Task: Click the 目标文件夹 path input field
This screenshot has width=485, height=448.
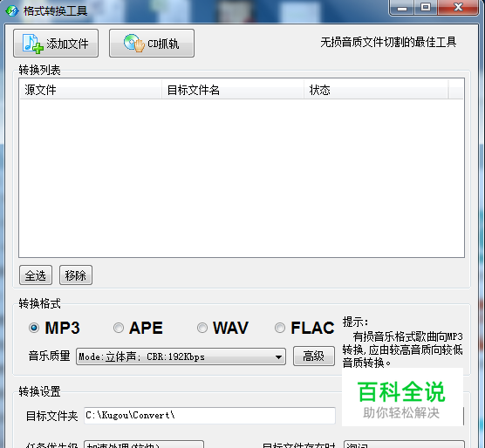Action: pos(209,416)
